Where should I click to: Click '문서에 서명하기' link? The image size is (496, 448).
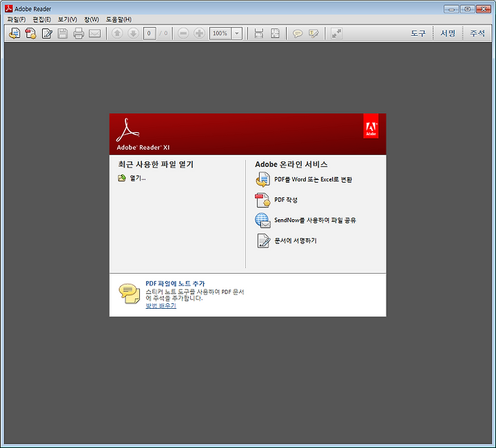click(295, 241)
